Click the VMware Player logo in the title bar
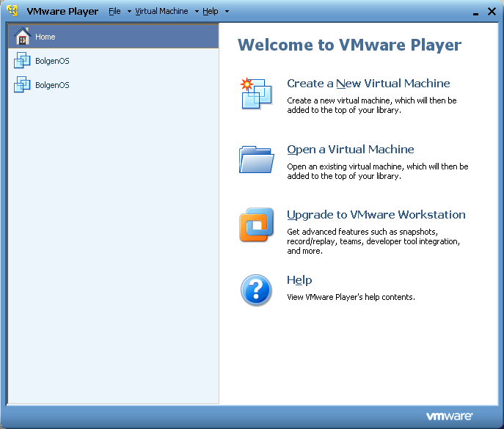Viewport: 504px width, 429px height. click(x=12, y=10)
